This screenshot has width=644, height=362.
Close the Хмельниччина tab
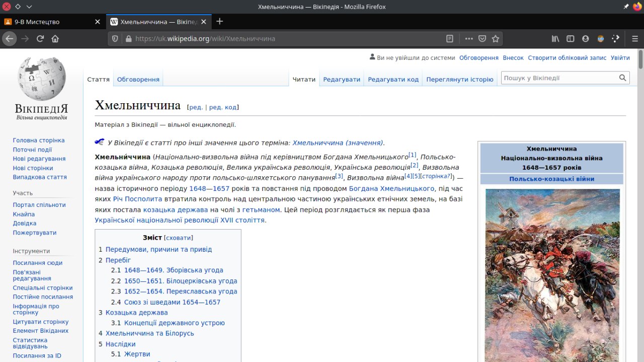tap(205, 22)
